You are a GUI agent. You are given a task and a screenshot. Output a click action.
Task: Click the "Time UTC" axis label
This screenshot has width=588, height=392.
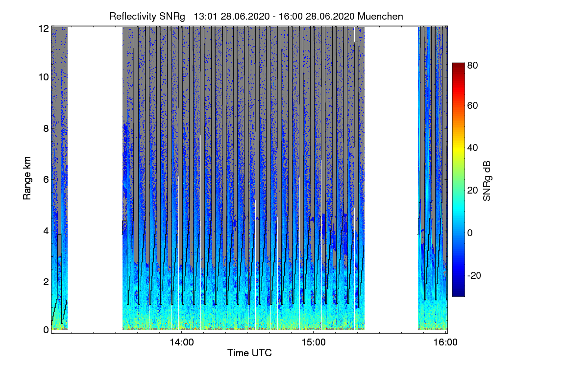click(x=249, y=353)
